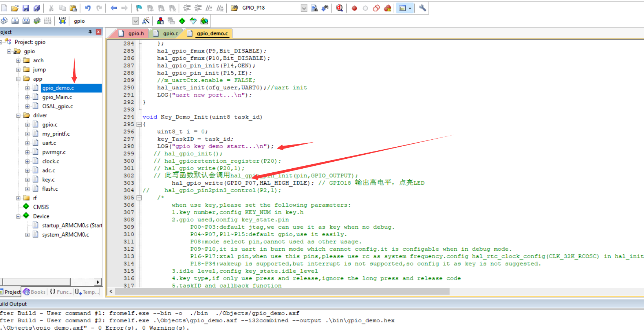Expand the rf folder

tap(18, 198)
